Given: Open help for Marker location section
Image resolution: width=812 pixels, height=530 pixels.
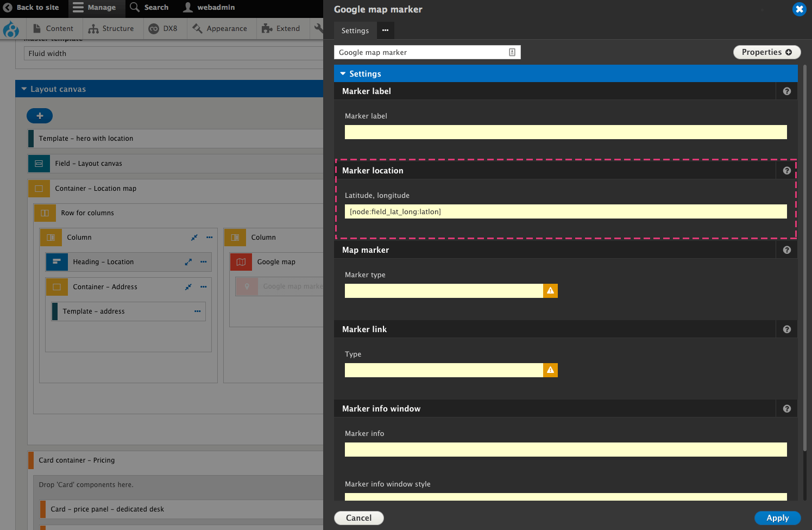Looking at the screenshot, I should (786, 171).
